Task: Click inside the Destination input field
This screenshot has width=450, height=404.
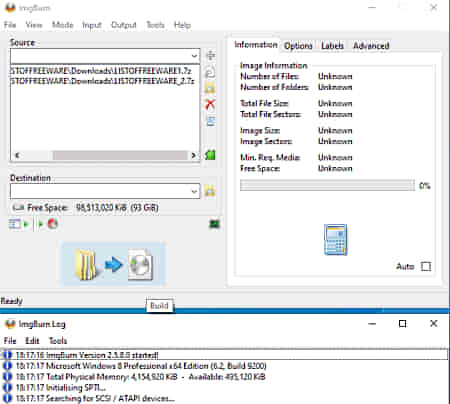Action: point(100,191)
